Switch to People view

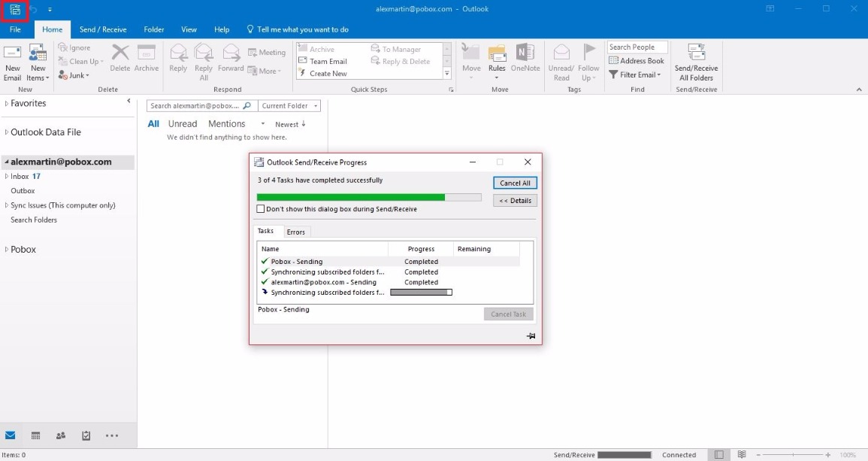(61, 435)
